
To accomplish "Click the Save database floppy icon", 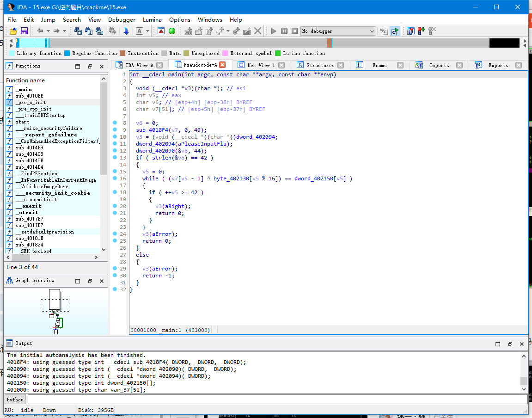I will pos(24,31).
